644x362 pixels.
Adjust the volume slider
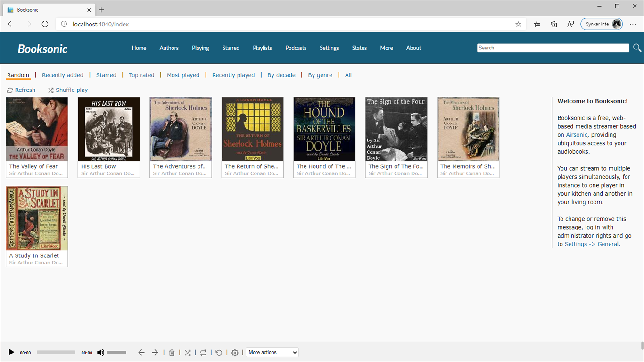coord(116,352)
